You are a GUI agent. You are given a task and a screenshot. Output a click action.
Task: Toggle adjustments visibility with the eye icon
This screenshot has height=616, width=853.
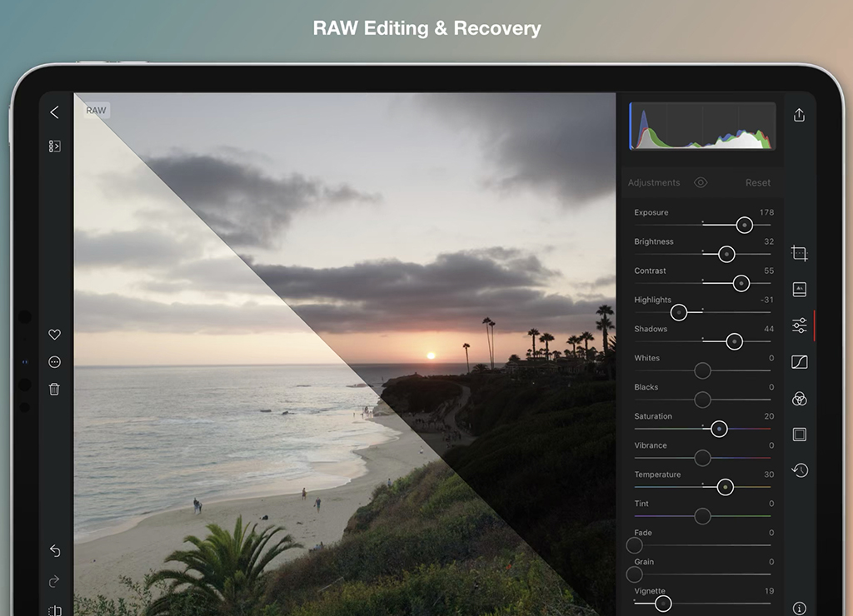point(701,182)
